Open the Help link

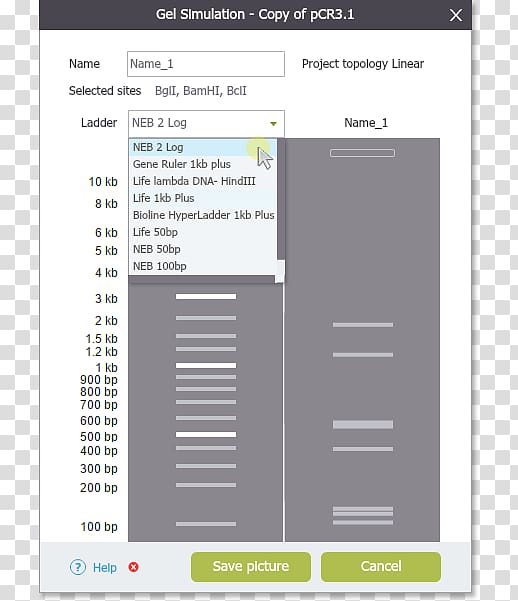105,567
